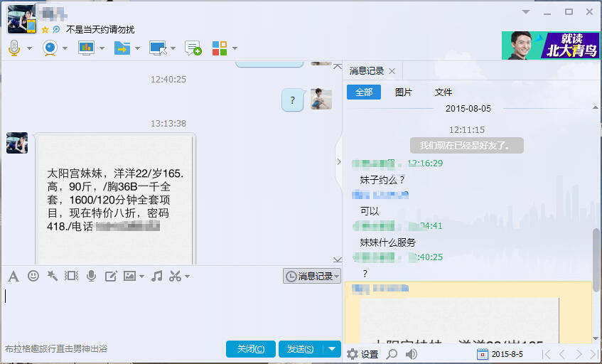This screenshot has height=364, width=602.
Task: Record a voice message with microphone
Action: [x=92, y=276]
